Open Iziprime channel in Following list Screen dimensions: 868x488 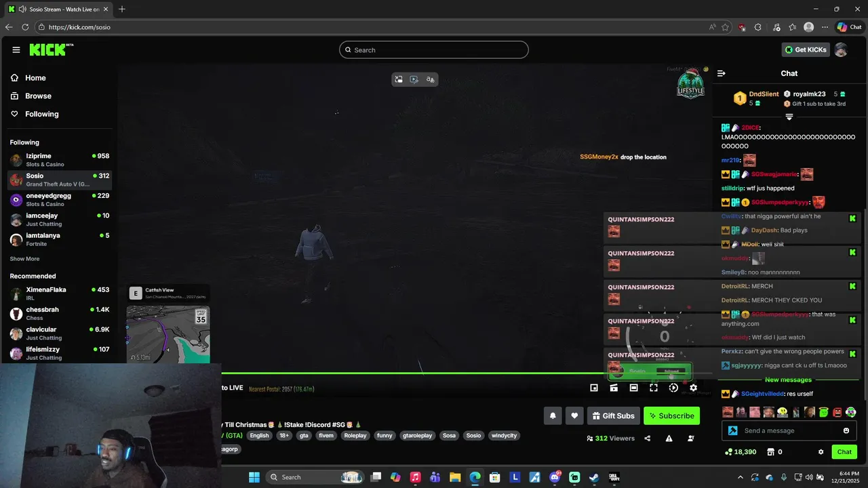tap(60, 160)
